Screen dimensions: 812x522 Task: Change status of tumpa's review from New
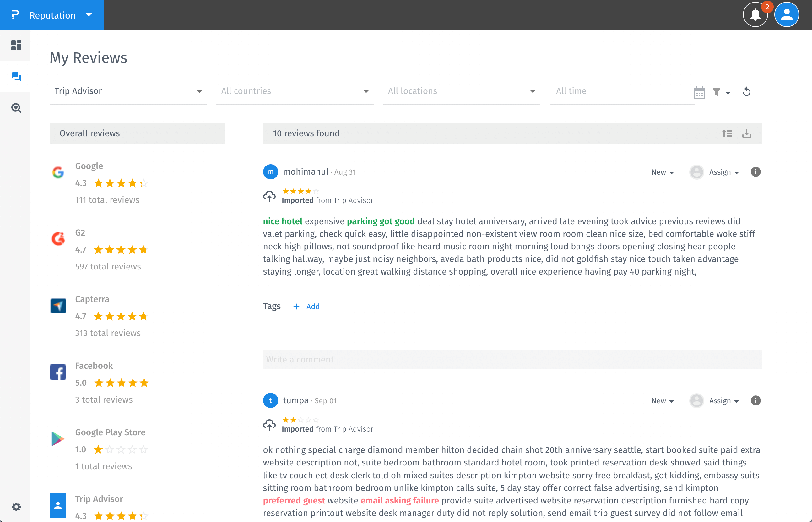tap(662, 401)
